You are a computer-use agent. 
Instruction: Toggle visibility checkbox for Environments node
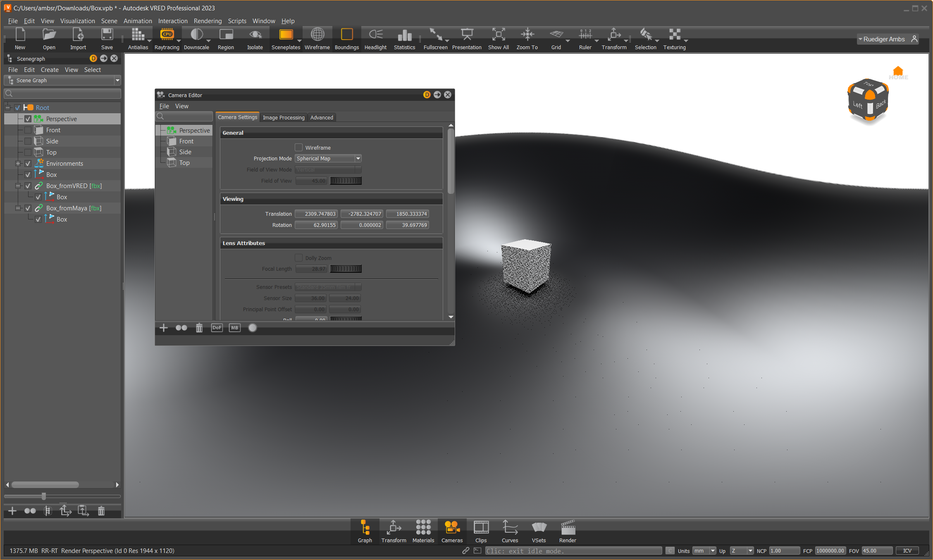[x=28, y=164]
